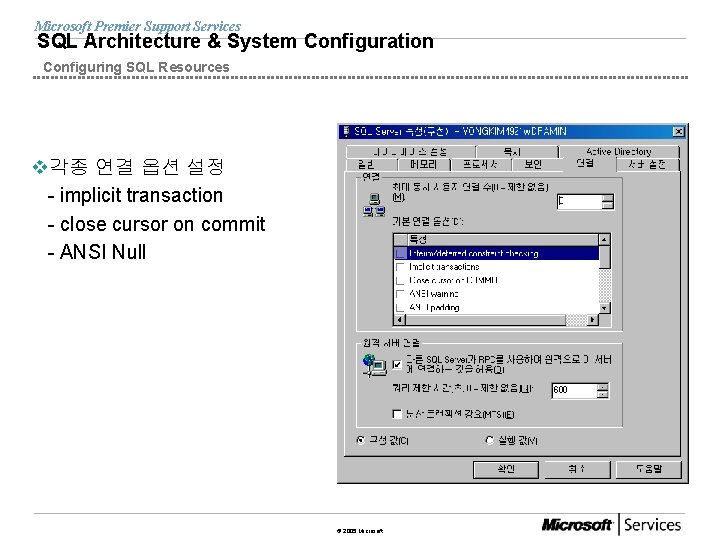The image size is (720, 540).
Task: Click the network computers icon in the connection group
Action: (374, 205)
